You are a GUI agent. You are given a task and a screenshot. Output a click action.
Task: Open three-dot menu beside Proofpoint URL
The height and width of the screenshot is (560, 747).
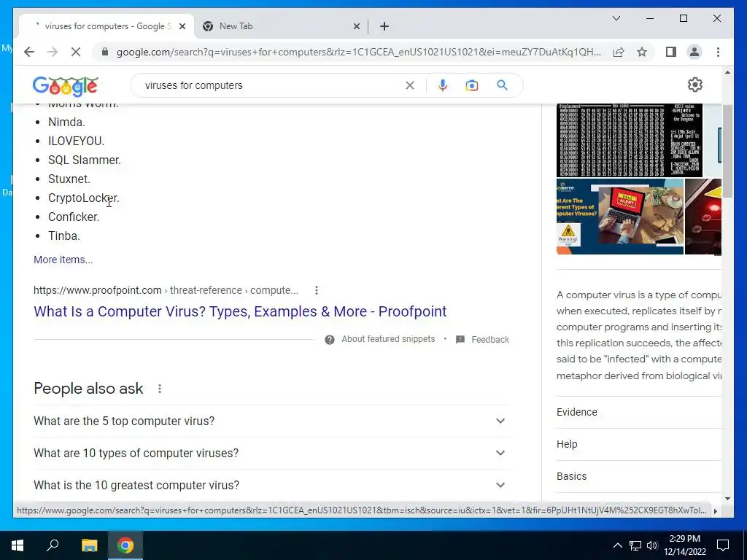(x=317, y=290)
